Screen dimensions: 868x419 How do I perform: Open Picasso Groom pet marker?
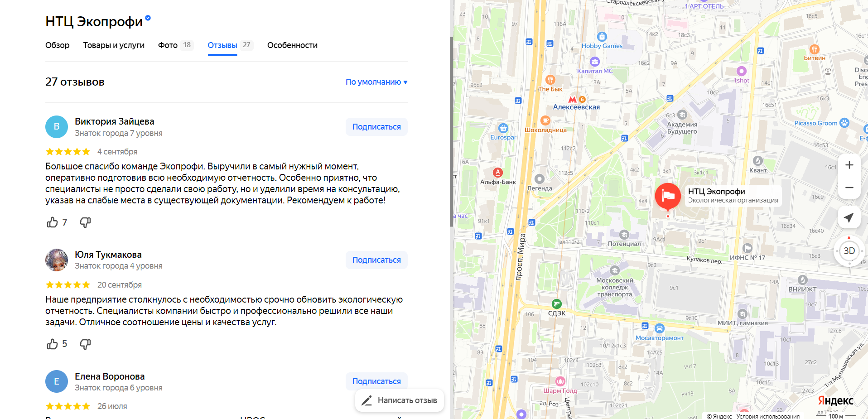tap(844, 122)
